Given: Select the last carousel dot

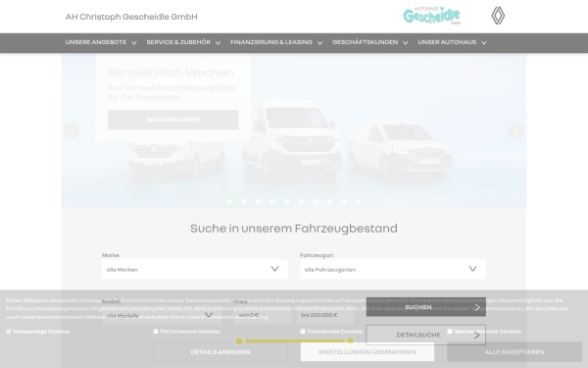Looking at the screenshot, I should pyautogui.click(x=358, y=201).
